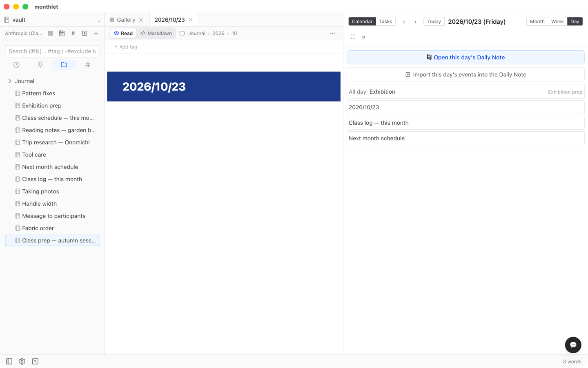Click Add tag
Image resolution: width=588 pixels, height=368 pixels.
point(126,47)
